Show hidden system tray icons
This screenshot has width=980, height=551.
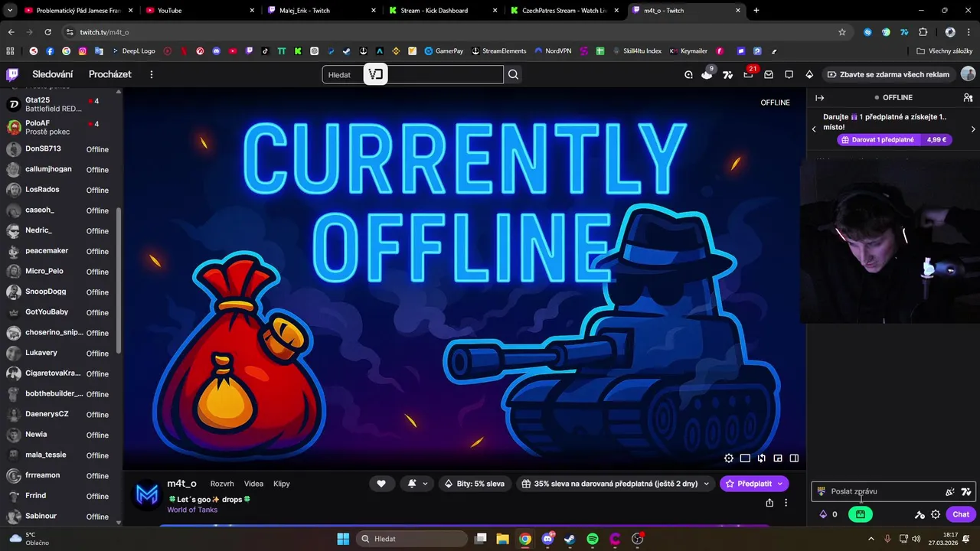click(x=871, y=539)
